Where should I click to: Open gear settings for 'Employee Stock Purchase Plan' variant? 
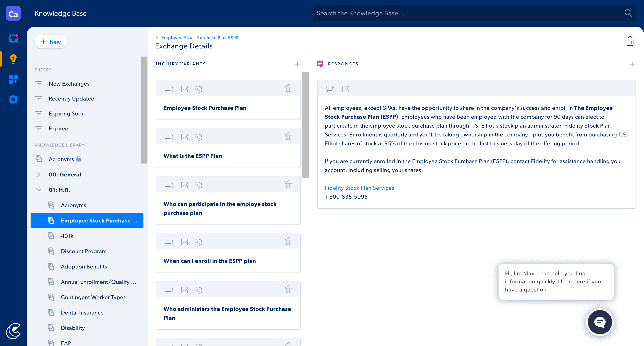199,89
